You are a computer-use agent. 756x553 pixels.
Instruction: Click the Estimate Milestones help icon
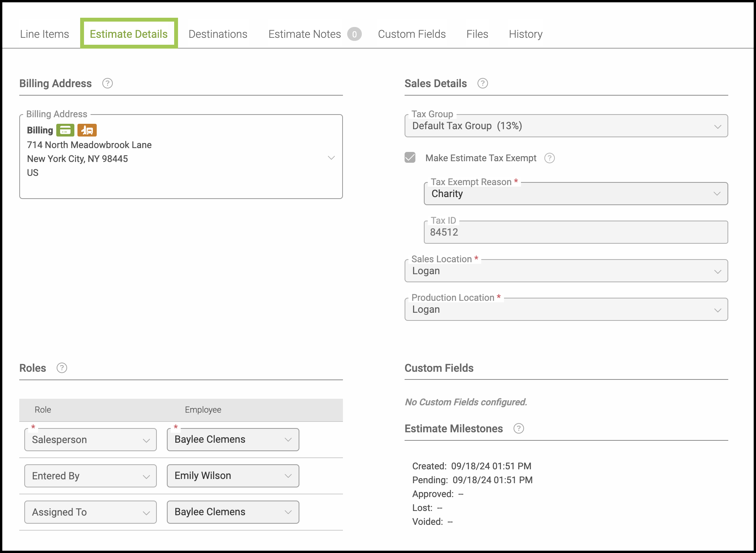(x=519, y=428)
